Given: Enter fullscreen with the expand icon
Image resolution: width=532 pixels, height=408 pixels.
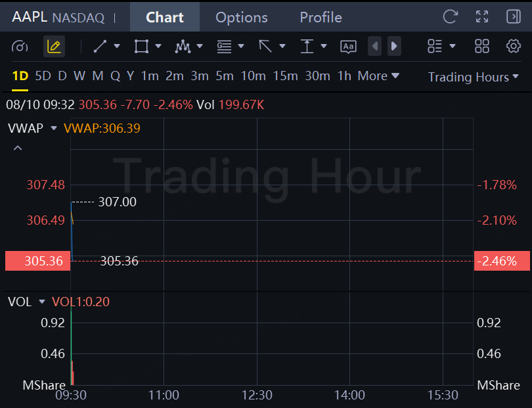Looking at the screenshot, I should (482, 16).
